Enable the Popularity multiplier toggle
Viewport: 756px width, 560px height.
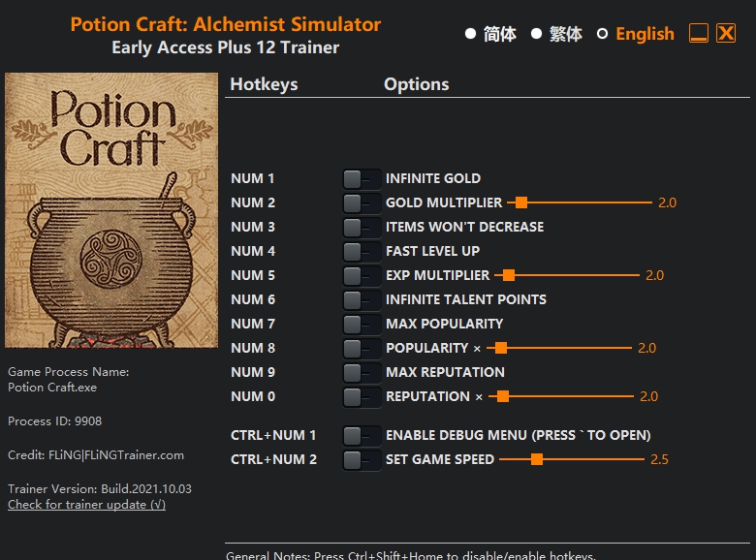(x=362, y=348)
